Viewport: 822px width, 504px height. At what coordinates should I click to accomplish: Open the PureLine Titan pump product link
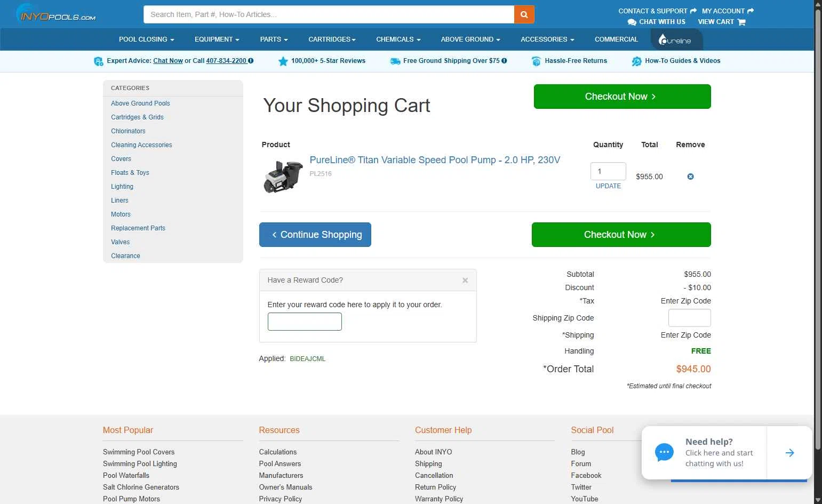pos(435,160)
